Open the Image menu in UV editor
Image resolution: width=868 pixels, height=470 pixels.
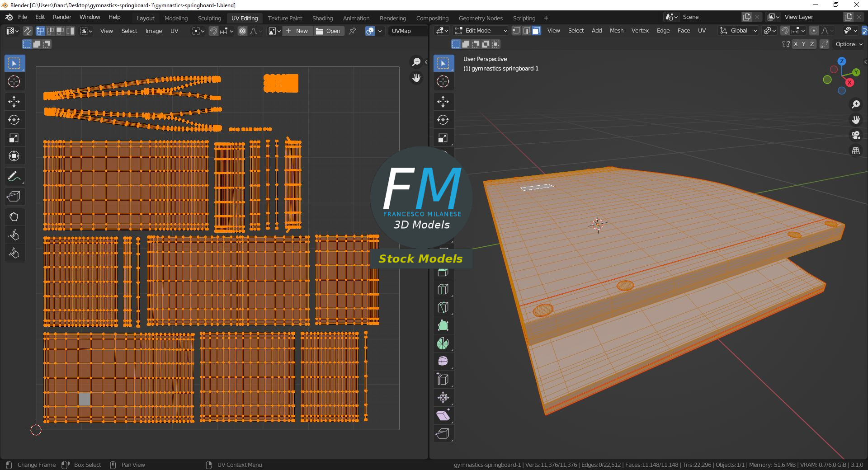[153, 31]
